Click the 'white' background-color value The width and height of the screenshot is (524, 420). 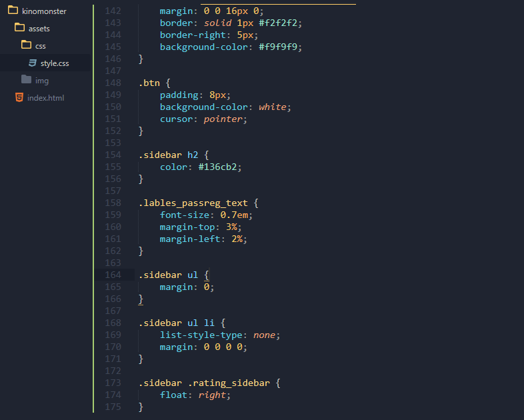[273, 107]
